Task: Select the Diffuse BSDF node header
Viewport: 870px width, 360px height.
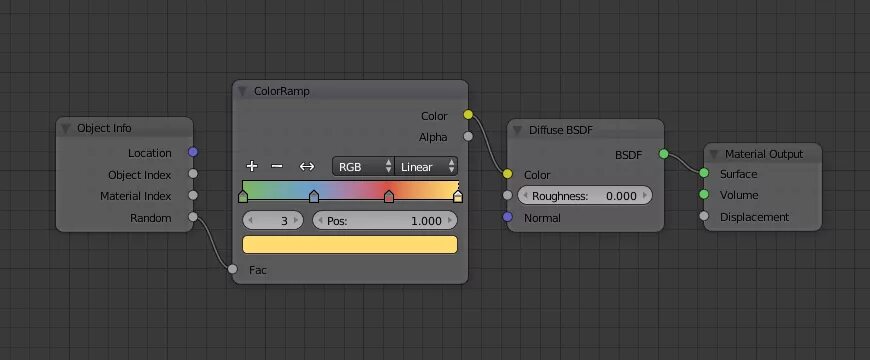Action: coord(585,130)
